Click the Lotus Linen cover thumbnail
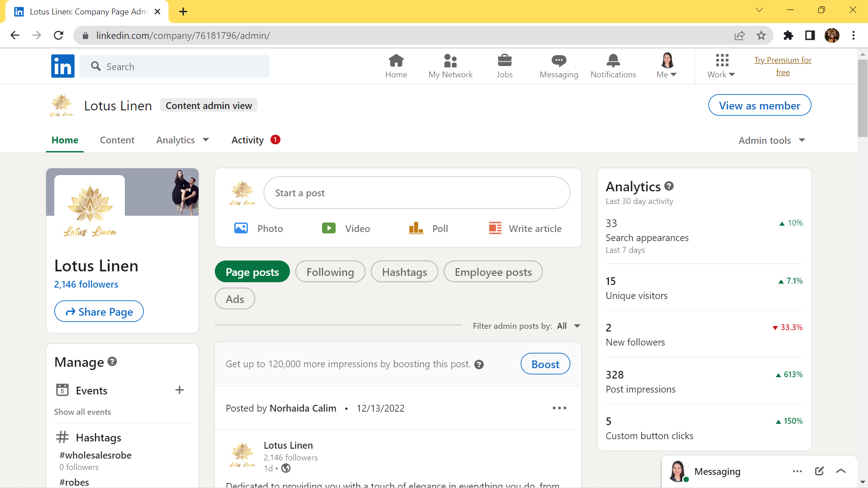The width and height of the screenshot is (868, 488). (122, 192)
